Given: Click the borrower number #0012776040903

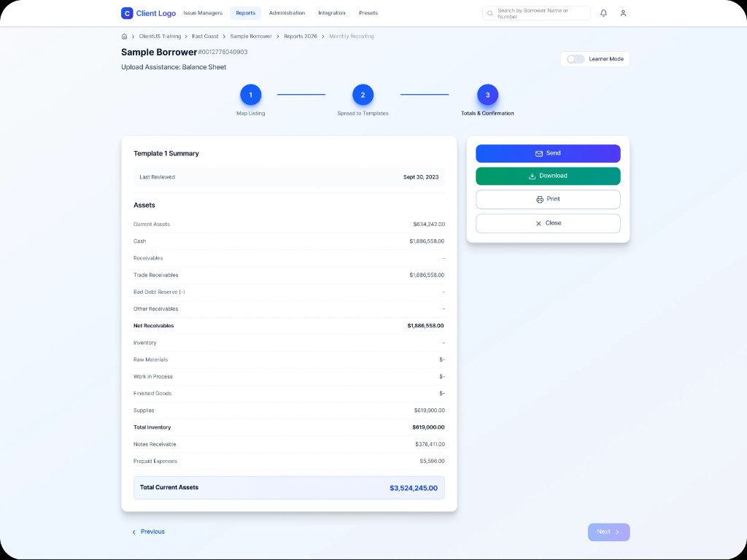Looking at the screenshot, I should click(x=223, y=52).
